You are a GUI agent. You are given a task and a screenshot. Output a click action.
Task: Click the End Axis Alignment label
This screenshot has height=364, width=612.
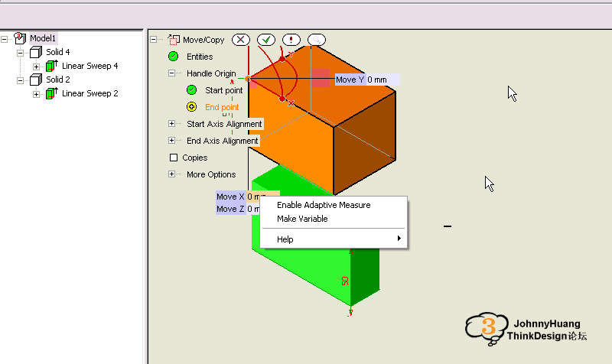[222, 141]
